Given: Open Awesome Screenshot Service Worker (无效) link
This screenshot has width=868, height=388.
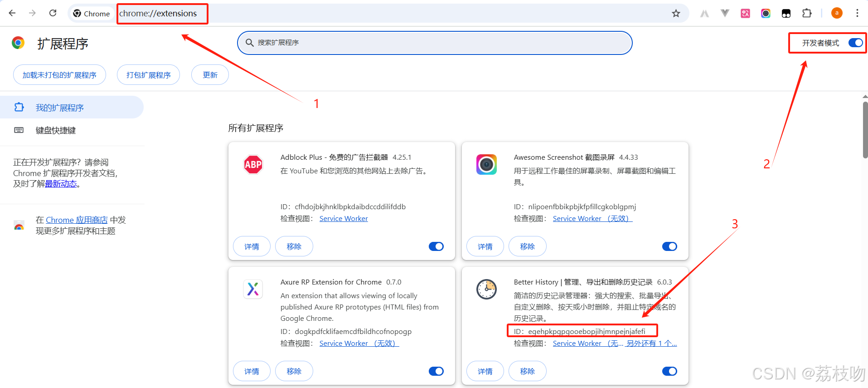Looking at the screenshot, I should click(x=592, y=219).
